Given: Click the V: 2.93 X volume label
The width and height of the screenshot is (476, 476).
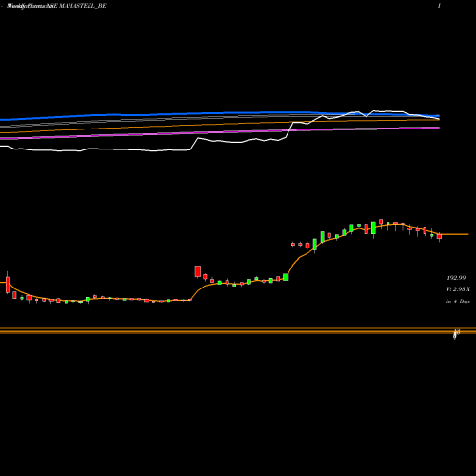Looking at the screenshot, I should click(x=458, y=289).
